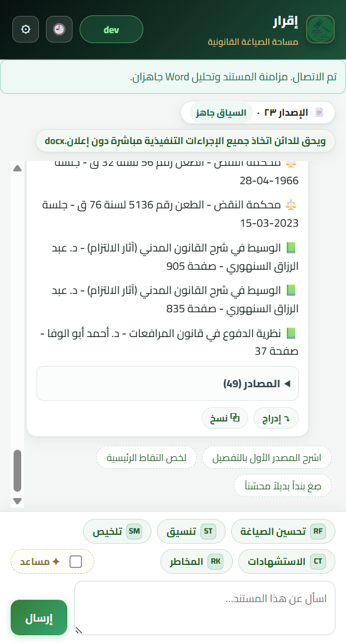Click the CT badge icon on الاستشهادات
The height and width of the screenshot is (644, 346).
pyautogui.click(x=318, y=561)
